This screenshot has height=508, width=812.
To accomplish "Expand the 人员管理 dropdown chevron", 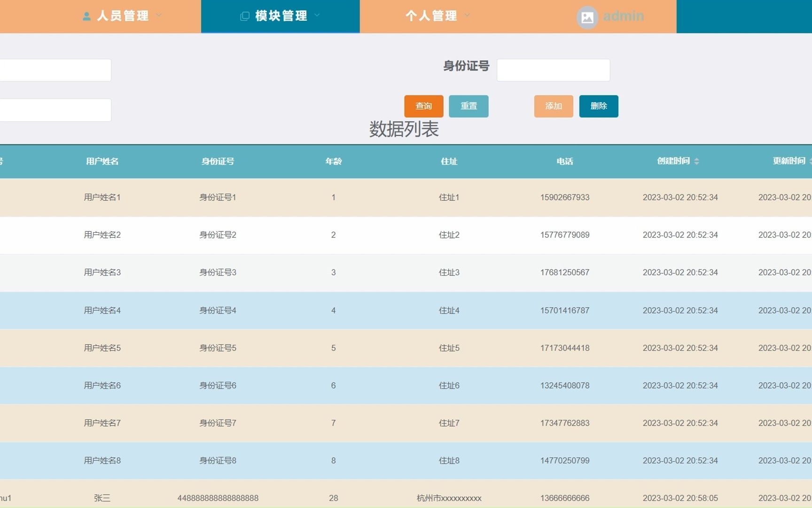I will [x=159, y=15].
